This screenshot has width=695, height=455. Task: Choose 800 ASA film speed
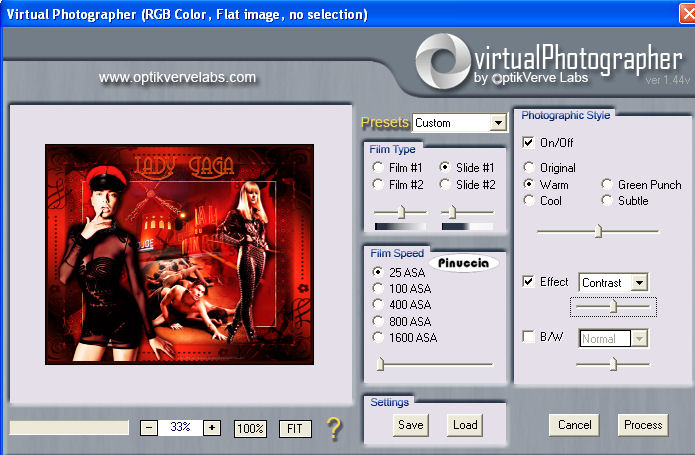(378, 321)
